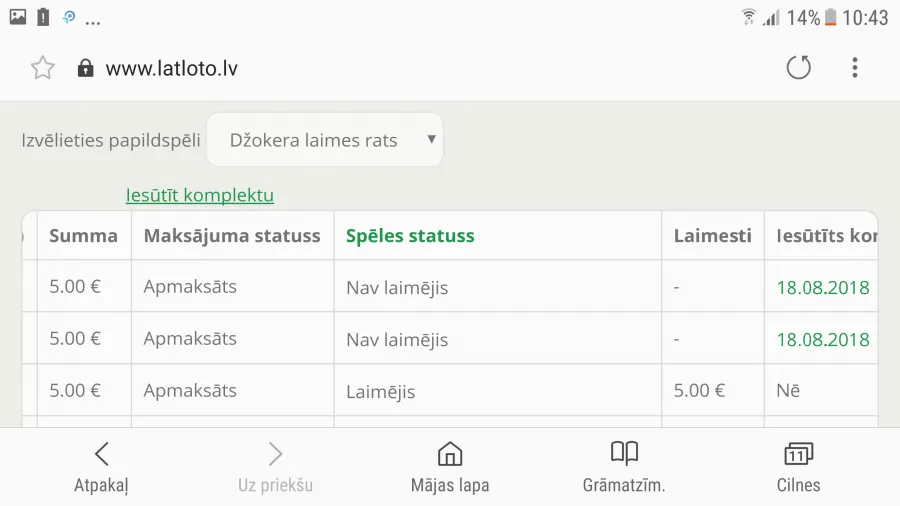Sort by Spēles statuss column header

410,236
